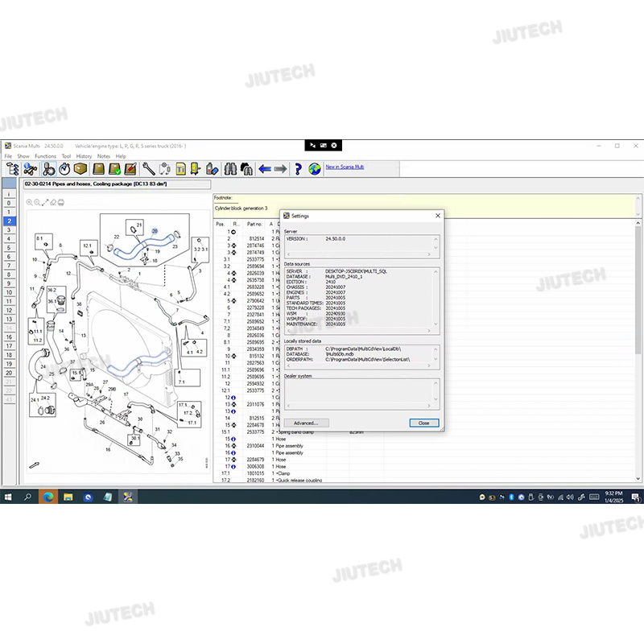Click the brown parts box icon

80,169
